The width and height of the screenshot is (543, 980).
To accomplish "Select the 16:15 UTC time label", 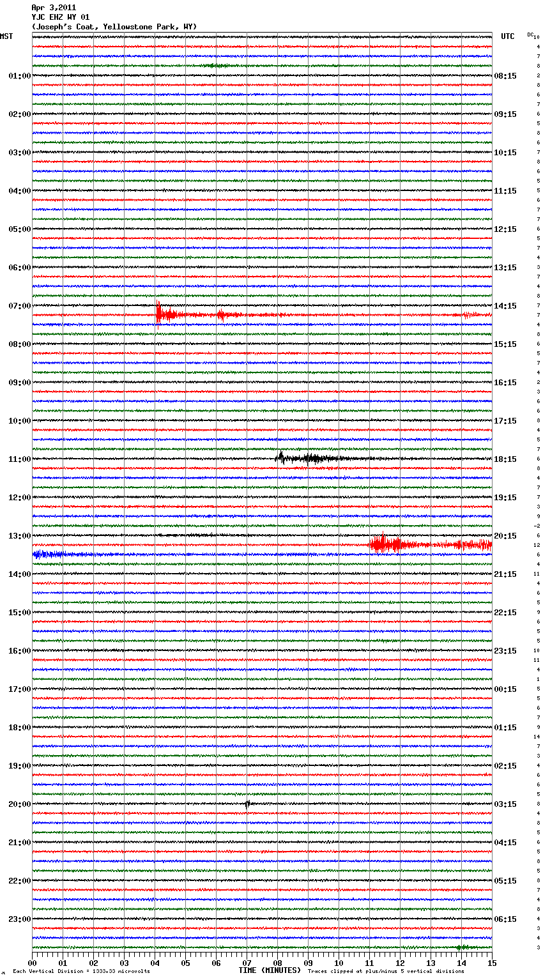I will coord(505,383).
